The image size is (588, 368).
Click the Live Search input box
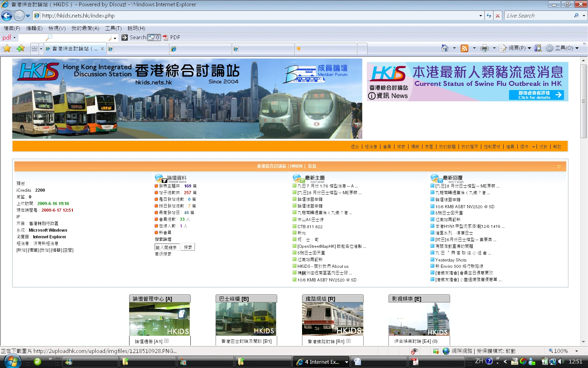538,16
